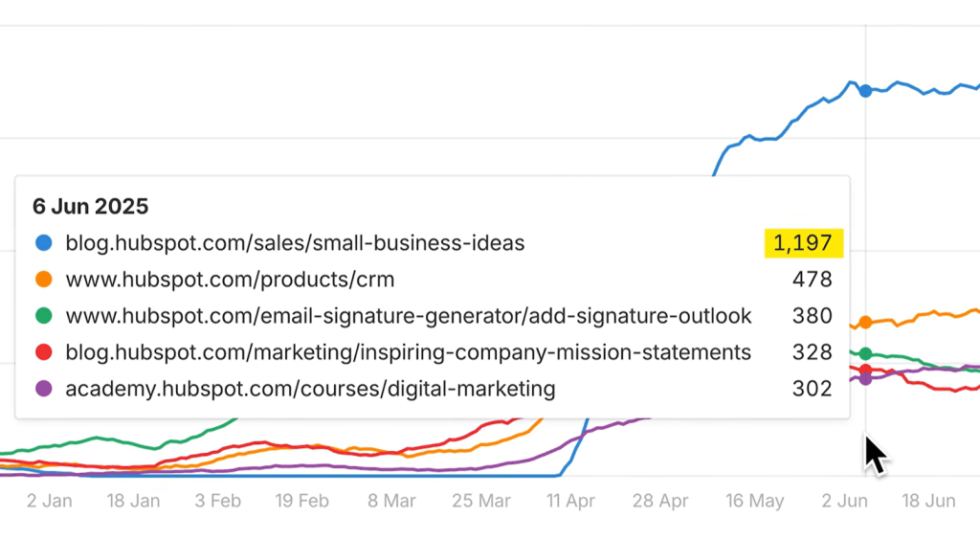Image resolution: width=980 pixels, height=540 pixels.
Task: Click the 478 value for products/crm
Action: tap(813, 280)
